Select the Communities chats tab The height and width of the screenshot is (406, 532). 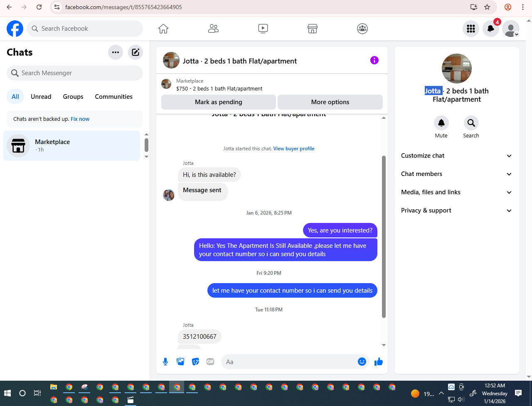[113, 97]
